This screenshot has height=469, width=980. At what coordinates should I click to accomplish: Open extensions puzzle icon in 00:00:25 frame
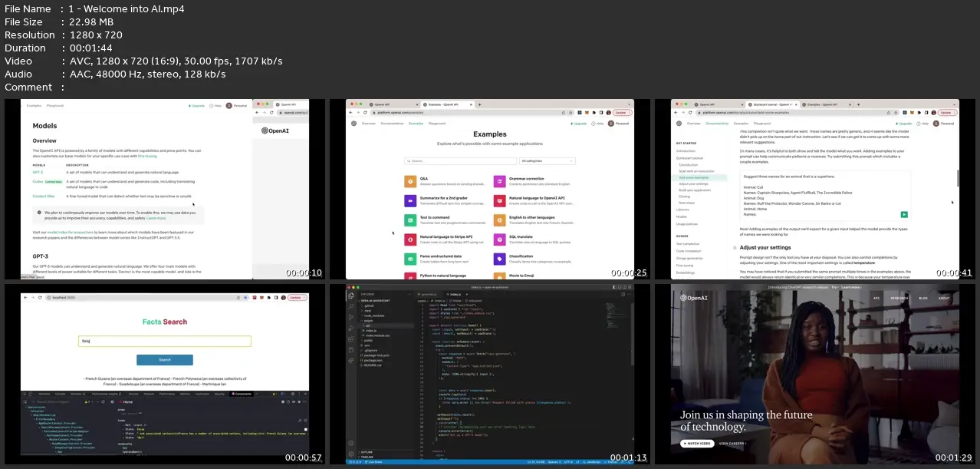(x=596, y=112)
